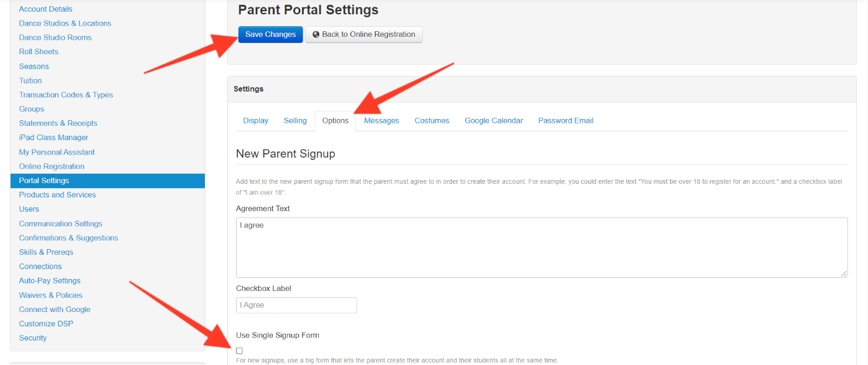Screen dimensions: 868x365
Task: Go to Groups settings
Action: pyautogui.click(x=32, y=109)
